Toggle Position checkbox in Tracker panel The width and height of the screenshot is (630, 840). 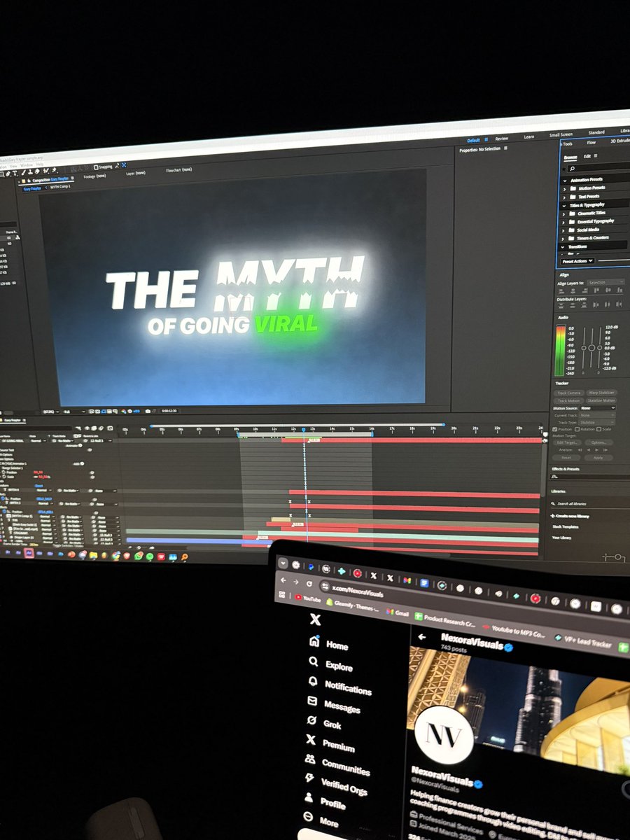(555, 428)
